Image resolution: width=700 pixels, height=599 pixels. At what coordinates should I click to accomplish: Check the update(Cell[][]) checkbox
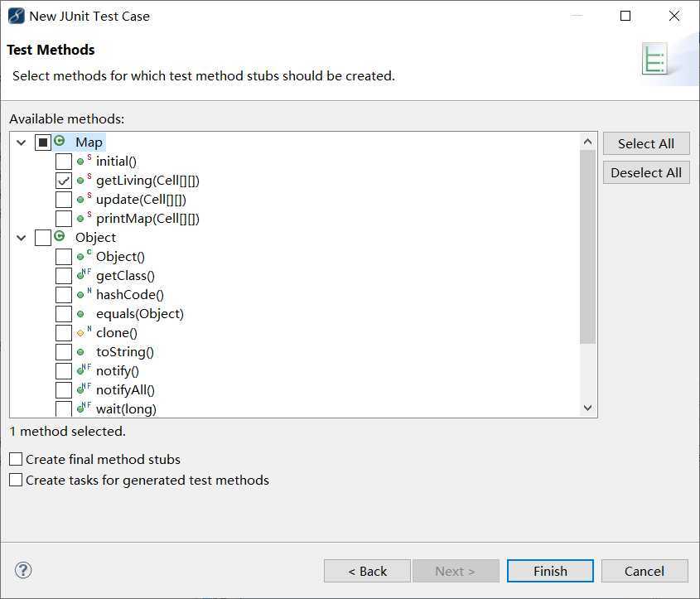coord(64,200)
